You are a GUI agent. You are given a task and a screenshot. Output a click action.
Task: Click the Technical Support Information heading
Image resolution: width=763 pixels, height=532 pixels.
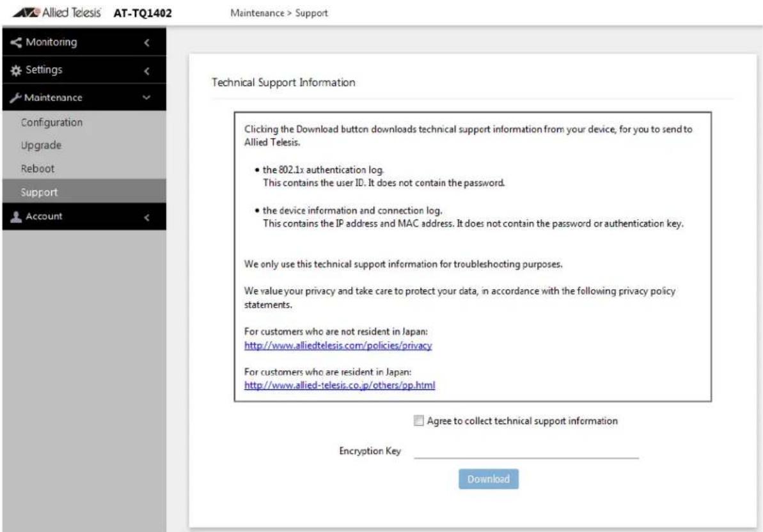coord(283,82)
